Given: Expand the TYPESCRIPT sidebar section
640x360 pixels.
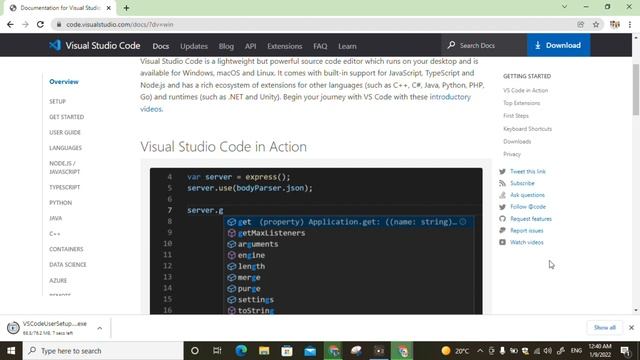Looking at the screenshot, I should point(64,187).
